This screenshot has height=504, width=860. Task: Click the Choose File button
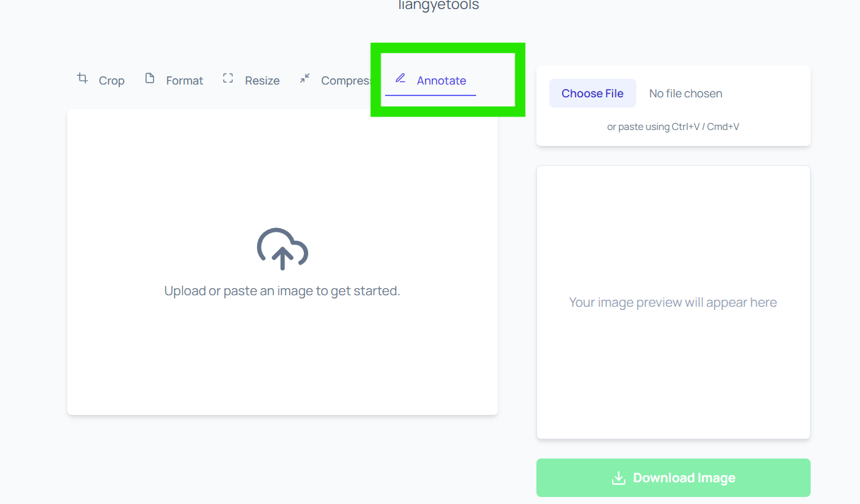[592, 93]
